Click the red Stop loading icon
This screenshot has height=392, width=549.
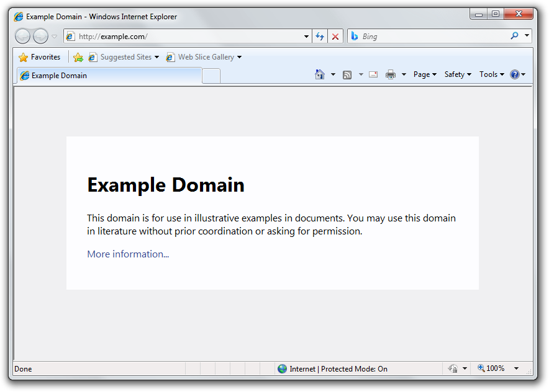tap(335, 37)
